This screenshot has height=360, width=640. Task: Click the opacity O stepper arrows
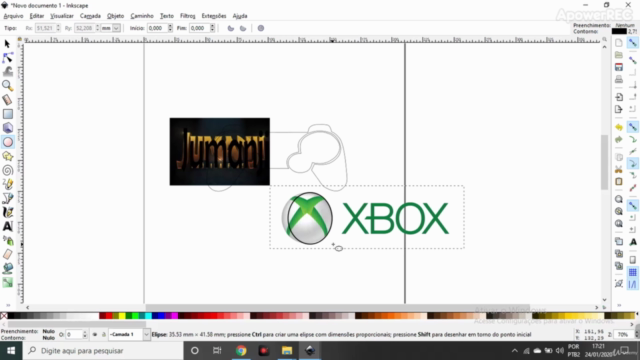[84, 335]
